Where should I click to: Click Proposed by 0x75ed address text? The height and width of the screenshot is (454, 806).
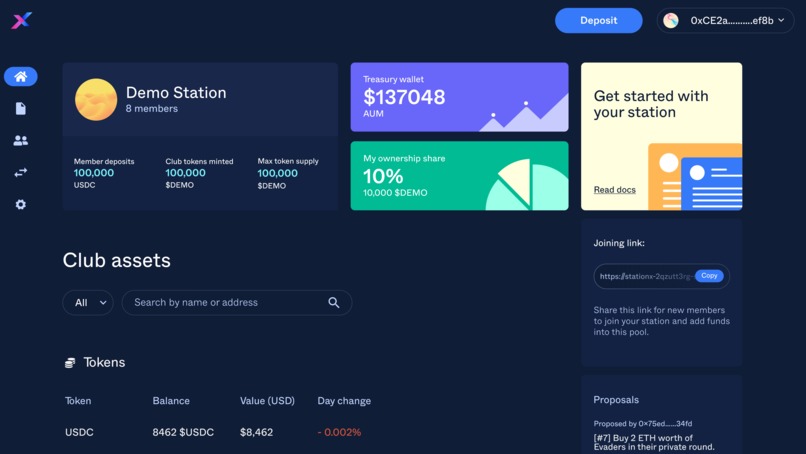pyautogui.click(x=643, y=424)
